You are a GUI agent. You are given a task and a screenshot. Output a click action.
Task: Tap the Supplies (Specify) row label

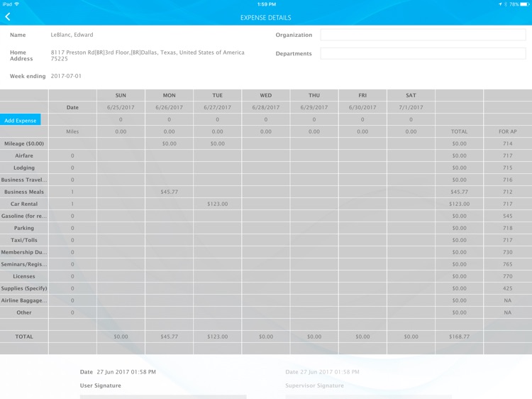24,288
